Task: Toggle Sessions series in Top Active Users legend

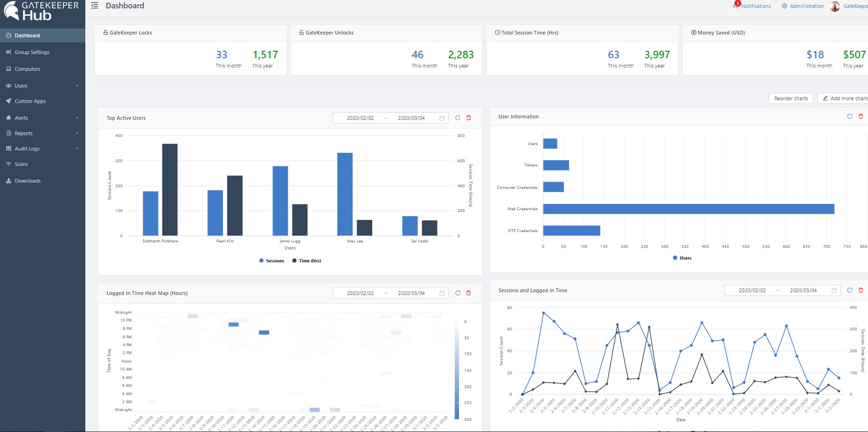Action: coord(271,261)
